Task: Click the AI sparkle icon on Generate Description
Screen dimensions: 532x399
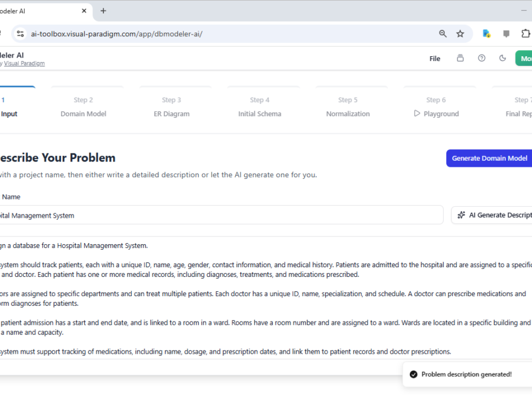Action: [x=461, y=215]
